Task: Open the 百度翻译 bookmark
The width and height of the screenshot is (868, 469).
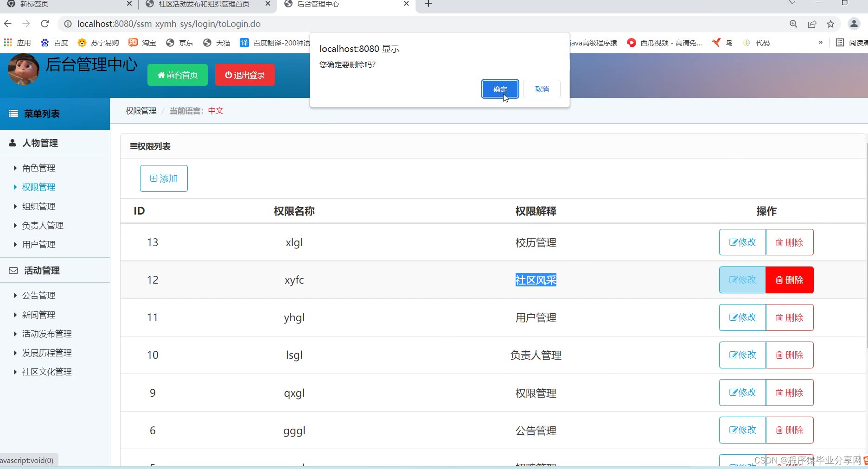Action: [x=275, y=43]
